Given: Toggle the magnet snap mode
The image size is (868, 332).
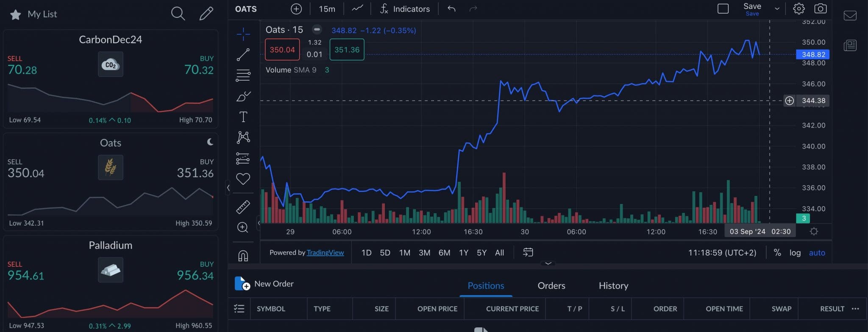Looking at the screenshot, I should pos(243,256).
